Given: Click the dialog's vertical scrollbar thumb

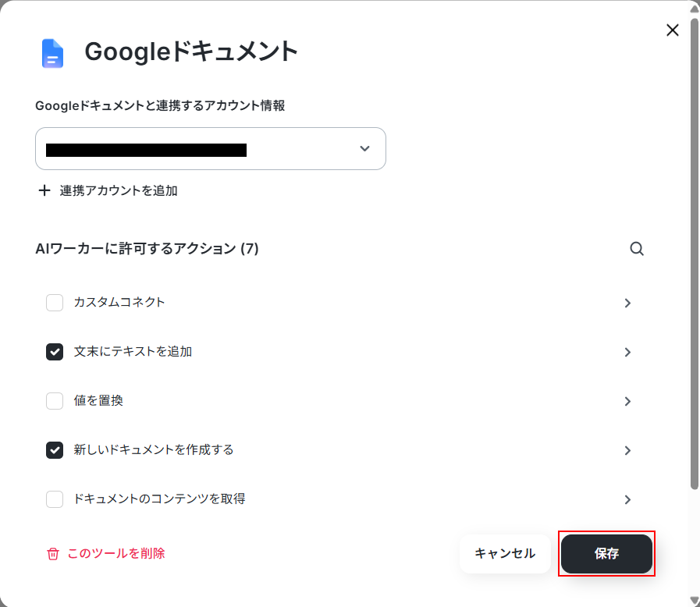Looking at the screenshot, I should point(695,254).
